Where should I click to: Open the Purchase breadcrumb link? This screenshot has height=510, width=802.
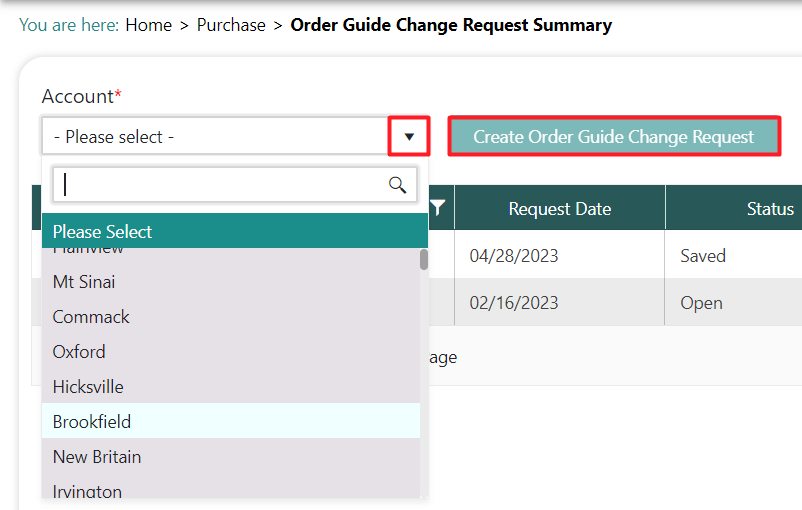click(231, 25)
